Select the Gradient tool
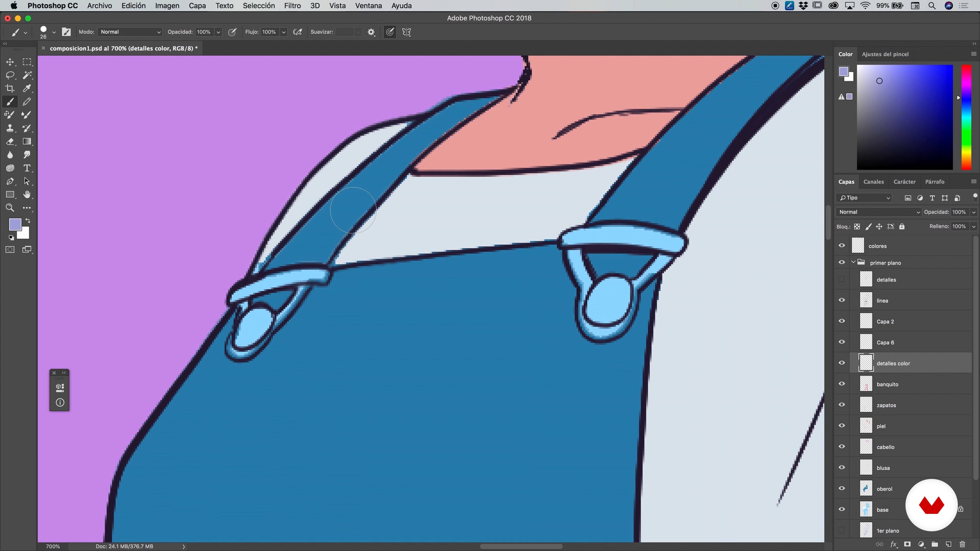Screen dimensions: 980x551 click(x=27, y=142)
